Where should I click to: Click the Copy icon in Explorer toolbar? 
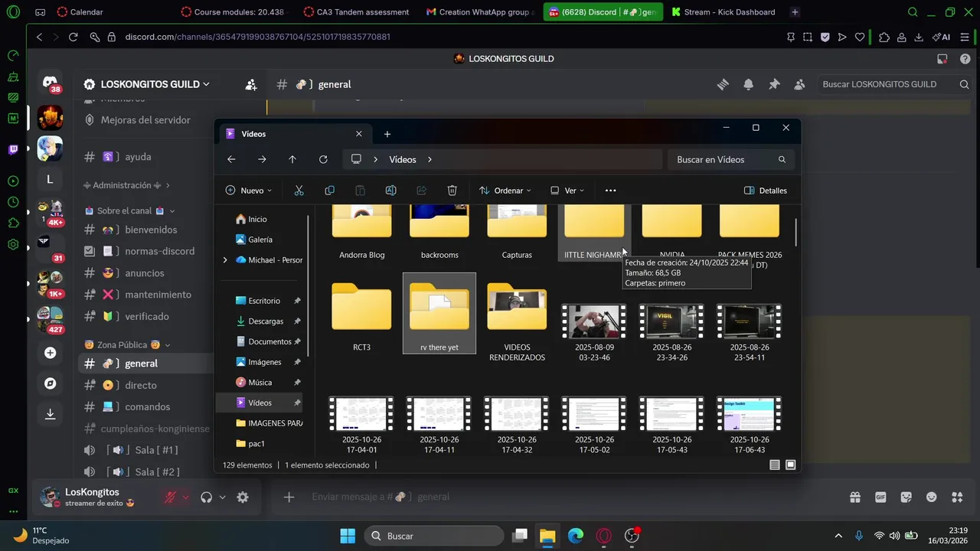329,191
